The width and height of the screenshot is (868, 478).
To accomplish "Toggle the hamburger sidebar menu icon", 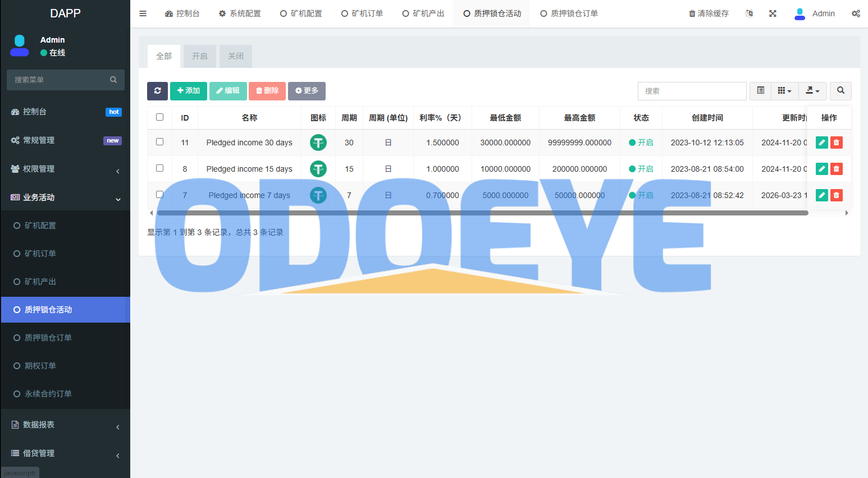I will tap(143, 13).
